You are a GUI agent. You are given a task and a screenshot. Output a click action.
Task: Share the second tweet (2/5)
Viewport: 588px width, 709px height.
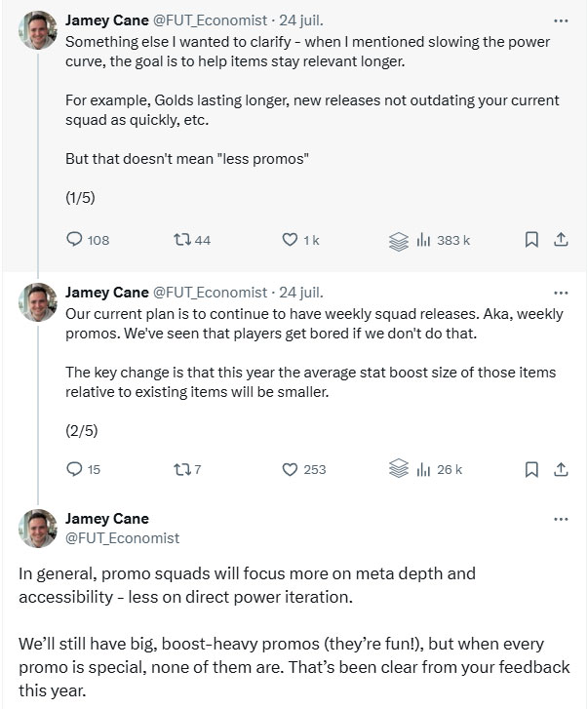561,469
